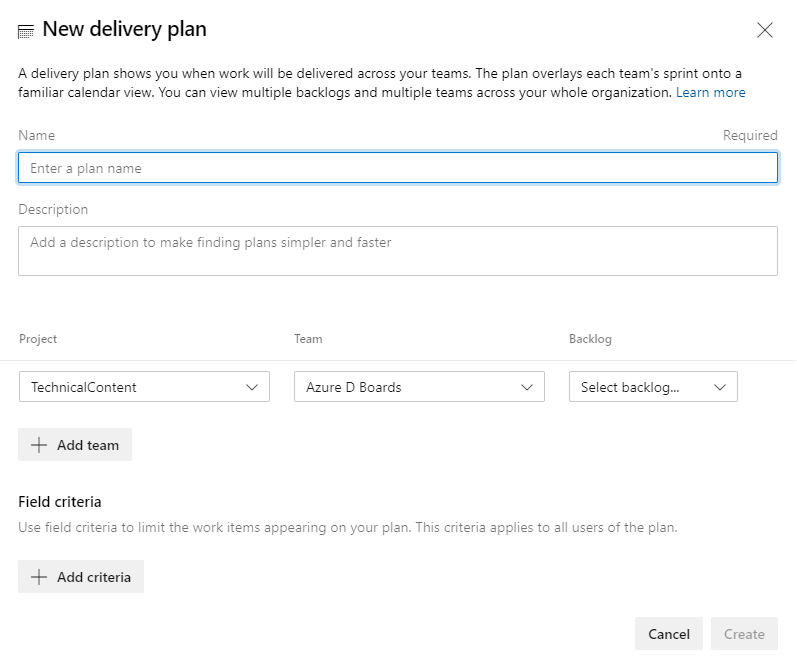The image size is (797, 665).
Task: Click the Add criteria button
Action: pos(81,577)
